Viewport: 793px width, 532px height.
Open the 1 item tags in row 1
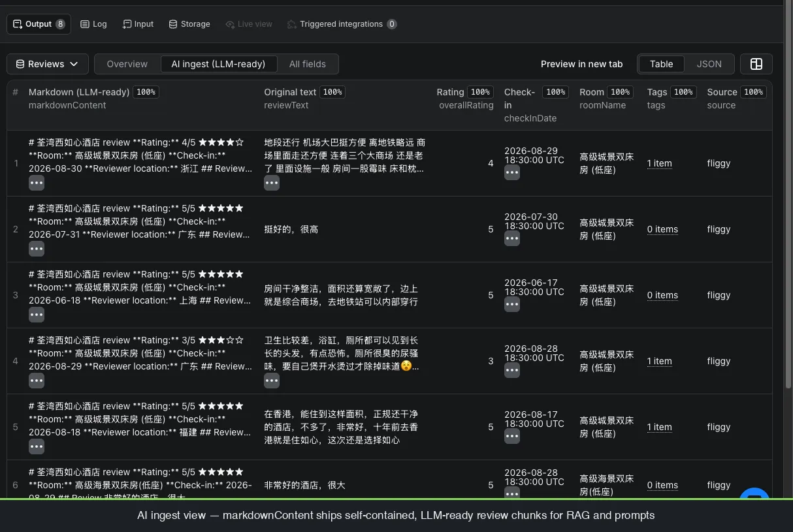tap(659, 163)
